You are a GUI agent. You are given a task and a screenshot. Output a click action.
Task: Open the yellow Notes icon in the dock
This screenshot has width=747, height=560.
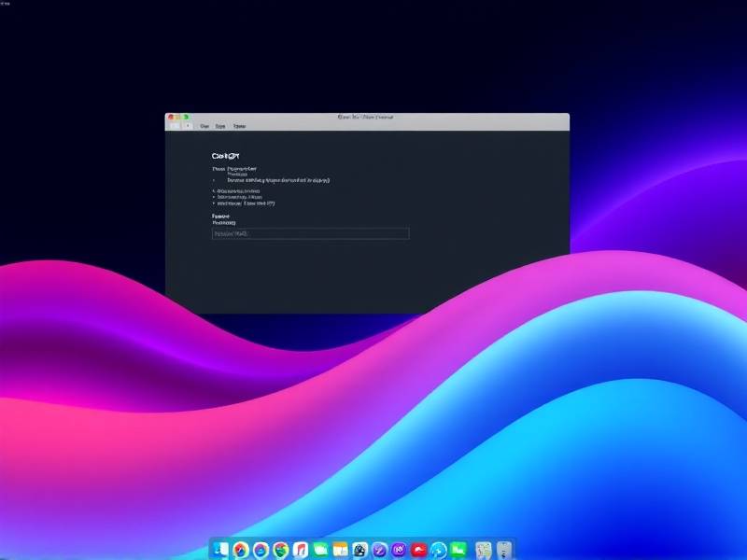point(340,551)
